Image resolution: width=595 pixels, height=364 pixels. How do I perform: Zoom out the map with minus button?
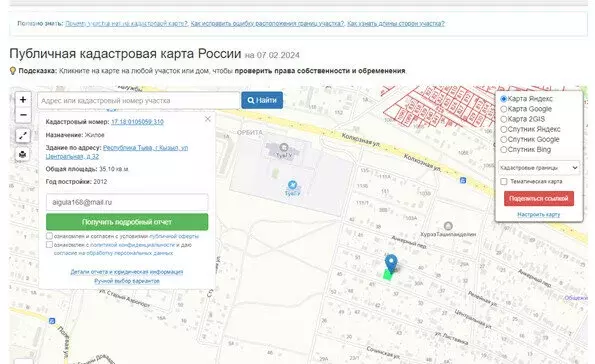pos(23,115)
